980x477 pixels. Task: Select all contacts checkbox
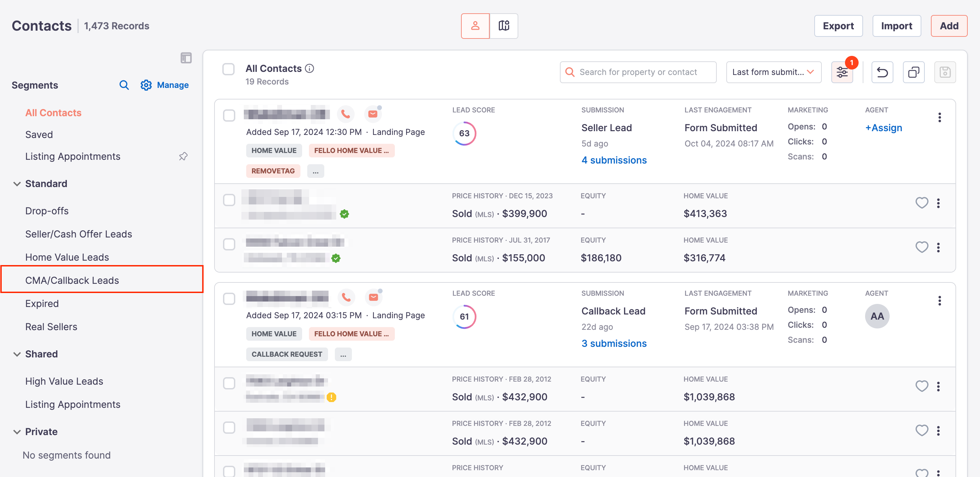click(229, 69)
